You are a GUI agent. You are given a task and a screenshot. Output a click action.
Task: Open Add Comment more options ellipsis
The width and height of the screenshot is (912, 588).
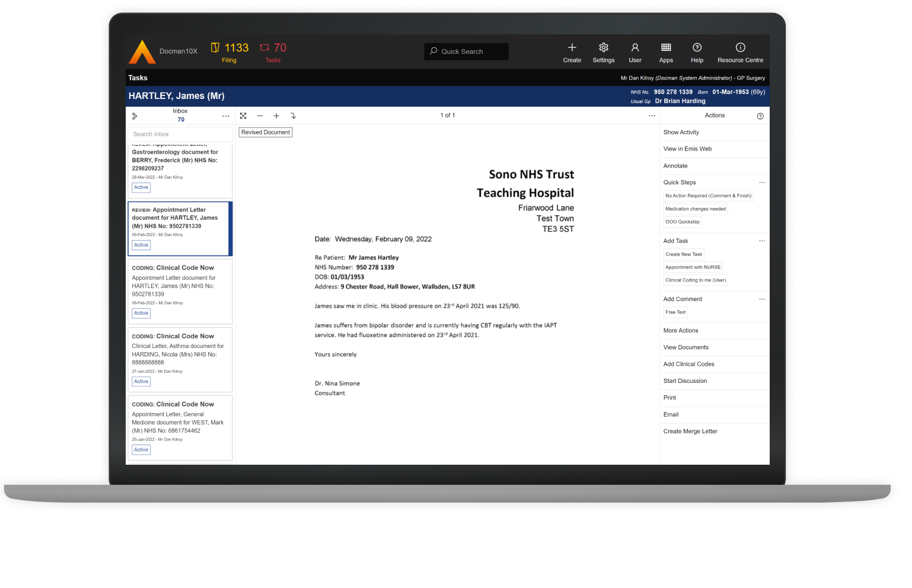point(762,299)
